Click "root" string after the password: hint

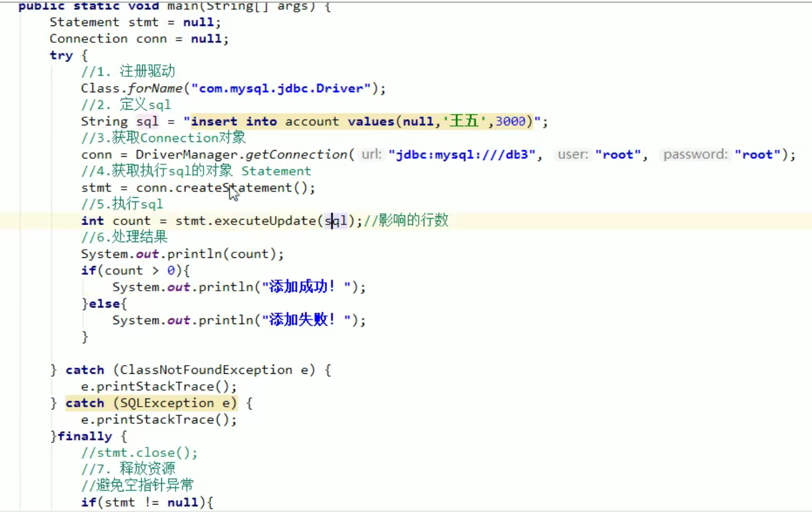tap(757, 155)
